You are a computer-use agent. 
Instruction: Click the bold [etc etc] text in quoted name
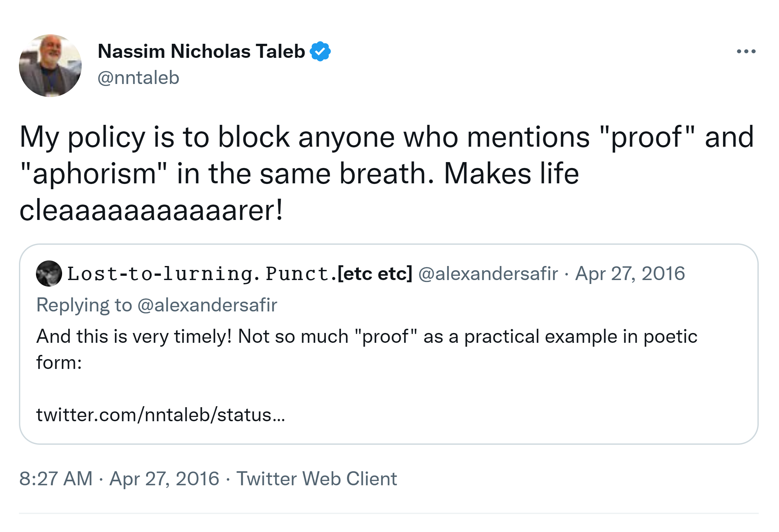(x=375, y=274)
